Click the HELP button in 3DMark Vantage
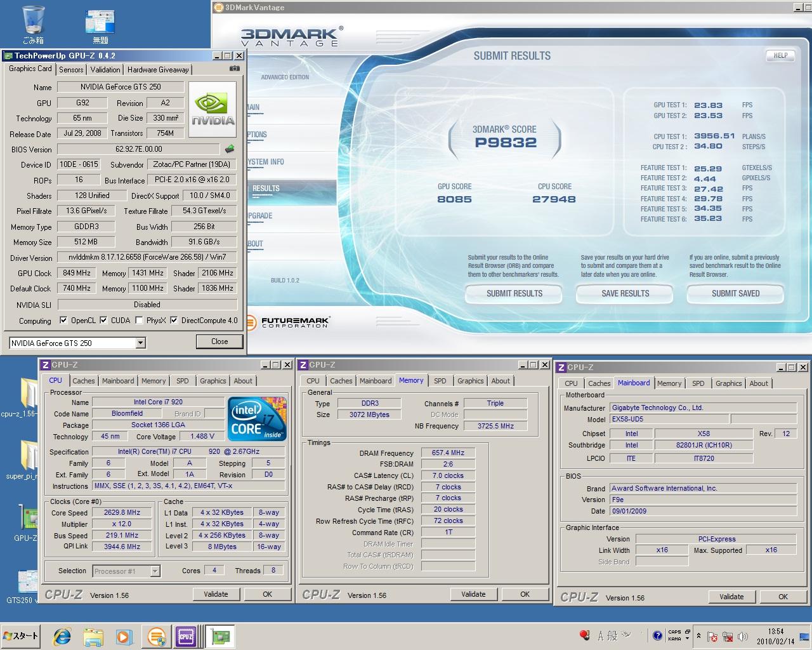The image size is (812, 650). coord(780,56)
